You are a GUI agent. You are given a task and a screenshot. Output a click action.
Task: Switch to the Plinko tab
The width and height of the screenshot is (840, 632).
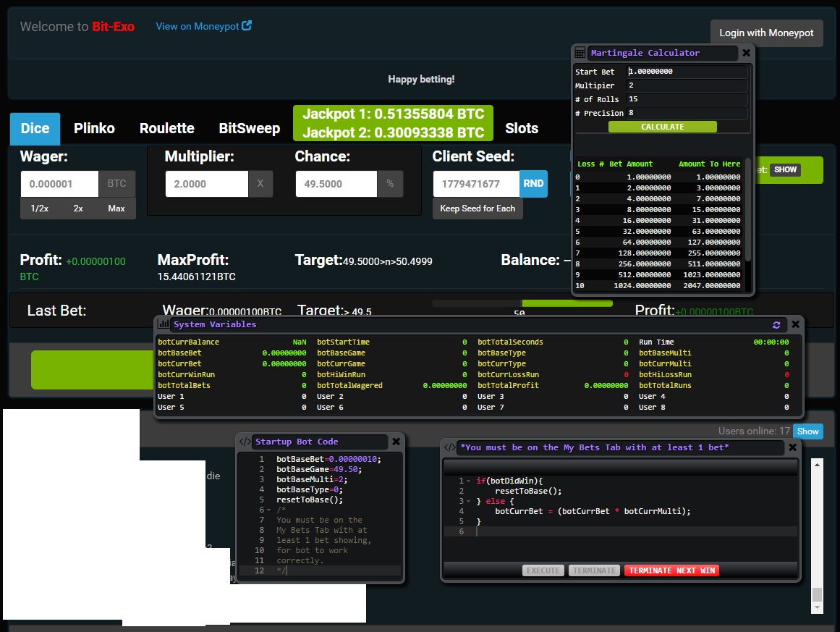(94, 129)
